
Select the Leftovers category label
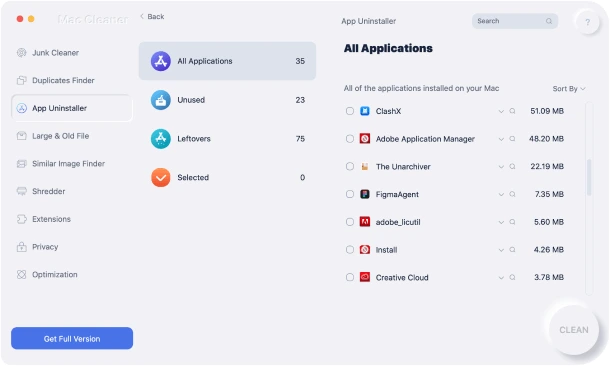coord(194,139)
